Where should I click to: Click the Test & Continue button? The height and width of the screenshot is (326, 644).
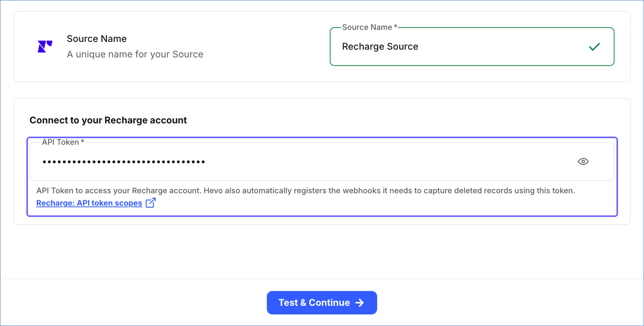322,303
